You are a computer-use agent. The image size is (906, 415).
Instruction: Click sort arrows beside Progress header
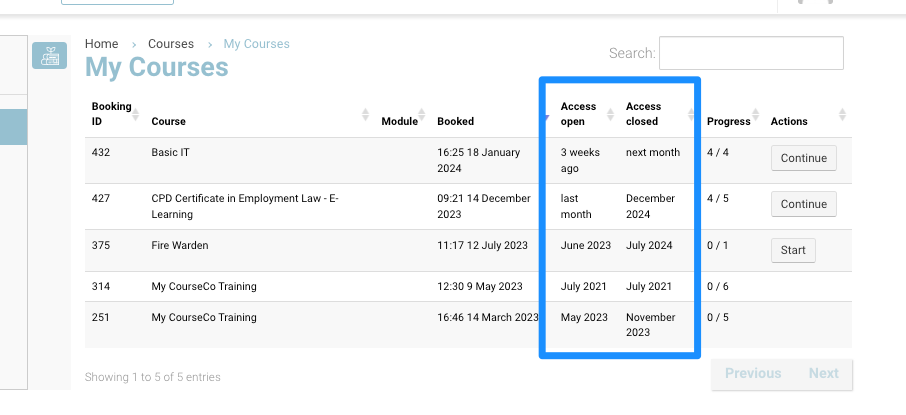(757, 114)
